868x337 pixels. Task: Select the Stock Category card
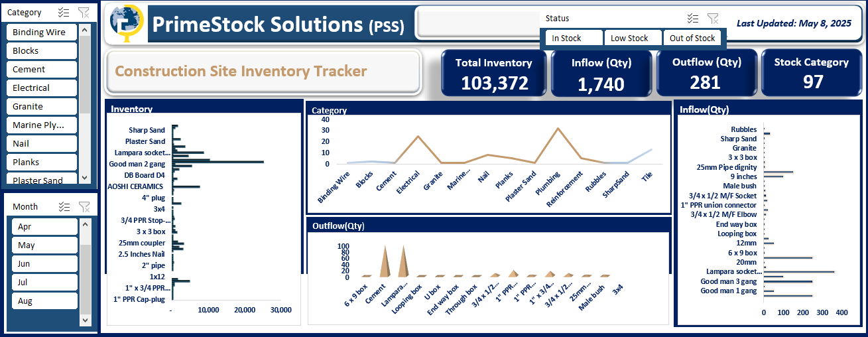tap(812, 73)
